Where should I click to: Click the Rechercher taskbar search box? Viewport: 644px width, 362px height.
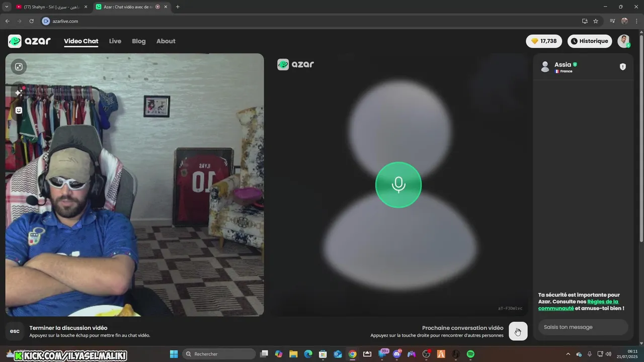219,354
